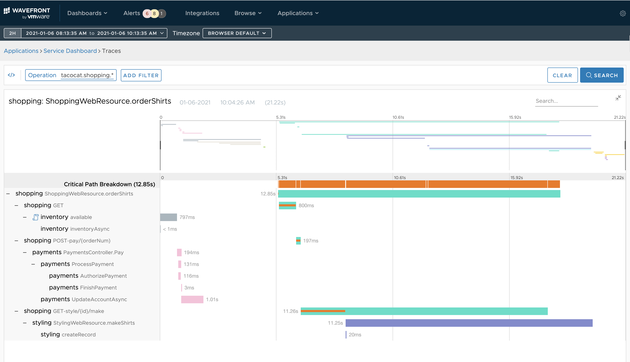Collapse the shopping GET span

[x=16, y=205]
